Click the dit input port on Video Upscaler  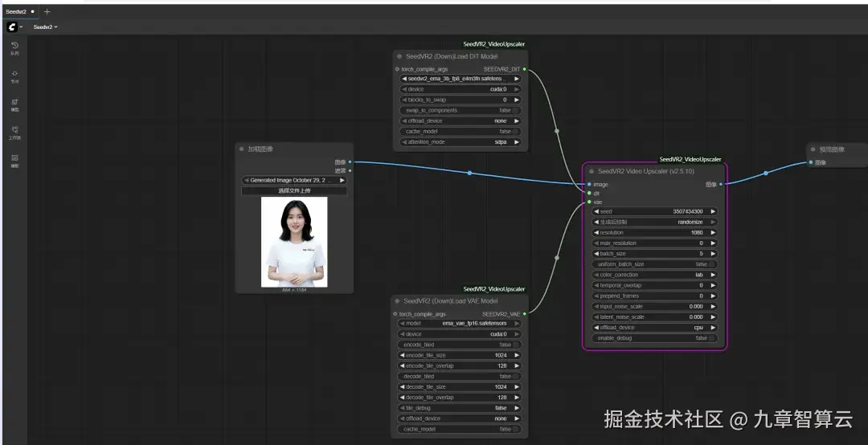click(x=589, y=193)
